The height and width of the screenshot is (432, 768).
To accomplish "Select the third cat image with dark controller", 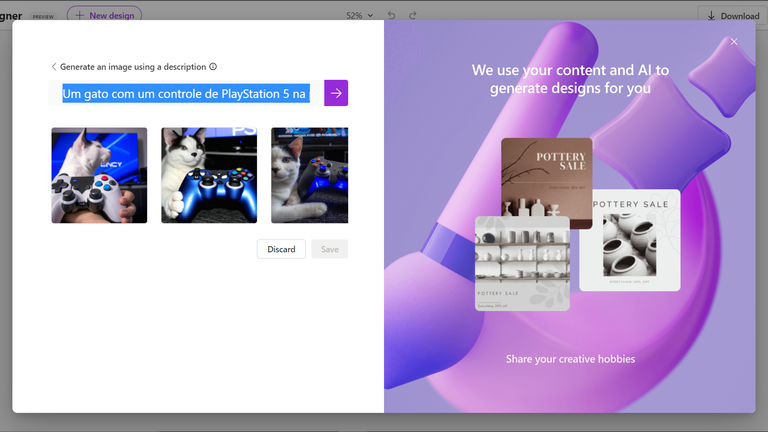I will coord(310,175).
